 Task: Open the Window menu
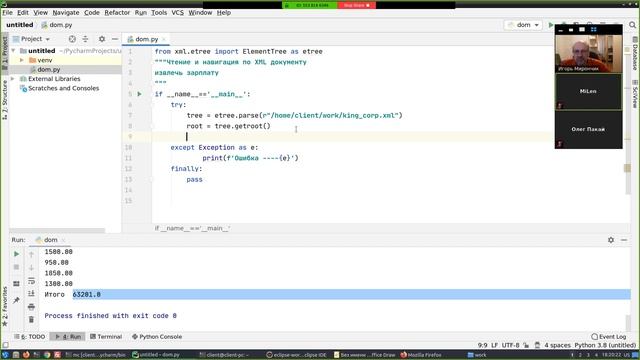pyautogui.click(x=200, y=13)
